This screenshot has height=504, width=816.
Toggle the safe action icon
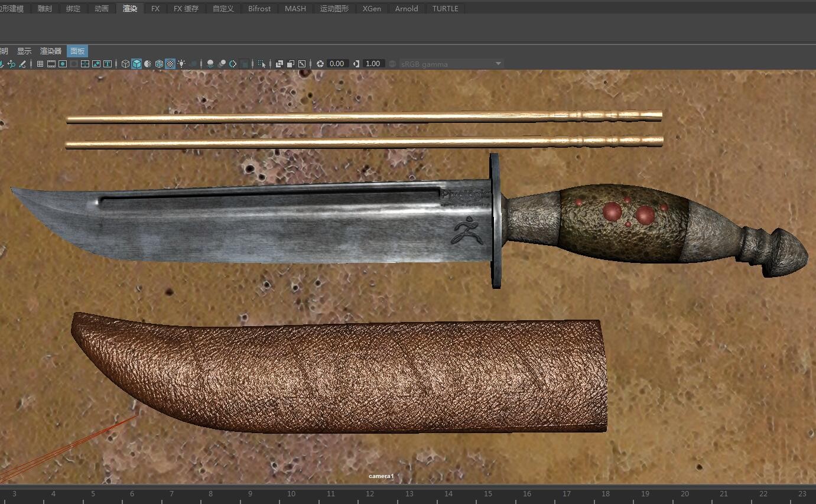(96, 64)
